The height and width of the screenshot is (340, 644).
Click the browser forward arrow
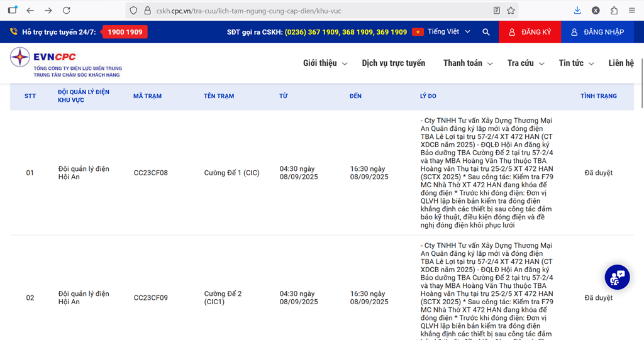(x=48, y=11)
